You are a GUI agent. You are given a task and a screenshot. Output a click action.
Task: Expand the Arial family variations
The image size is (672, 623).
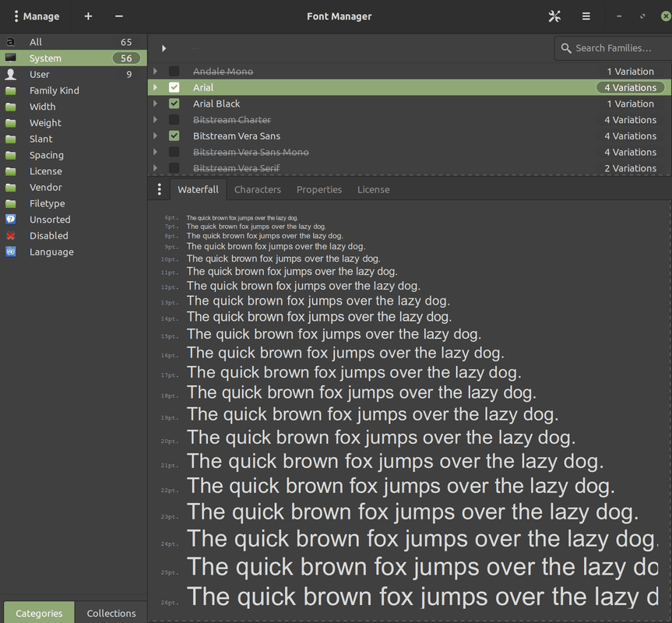click(155, 87)
